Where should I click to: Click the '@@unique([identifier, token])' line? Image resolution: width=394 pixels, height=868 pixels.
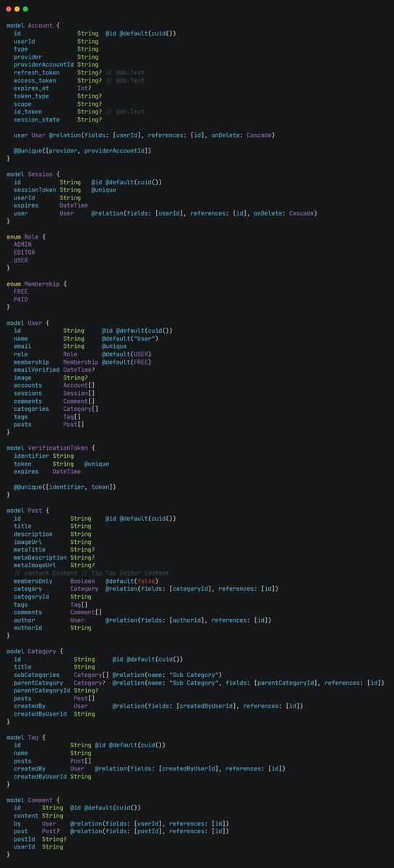(65, 487)
